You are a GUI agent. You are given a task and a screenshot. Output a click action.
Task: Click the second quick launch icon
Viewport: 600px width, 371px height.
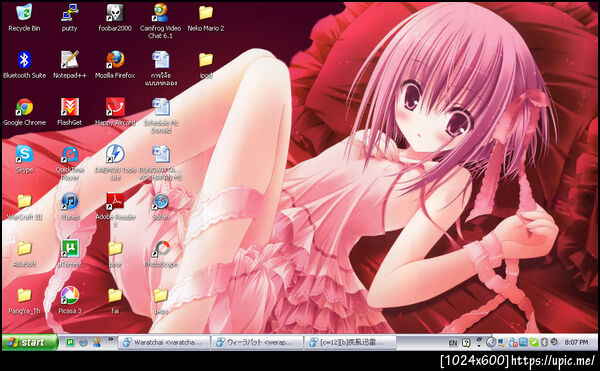tap(83, 342)
